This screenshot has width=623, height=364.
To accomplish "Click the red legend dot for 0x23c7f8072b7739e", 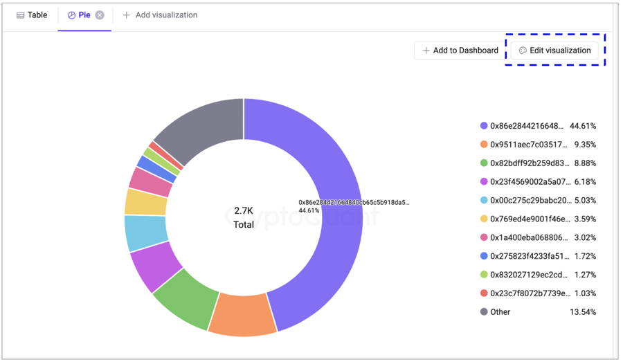I will [484, 293].
